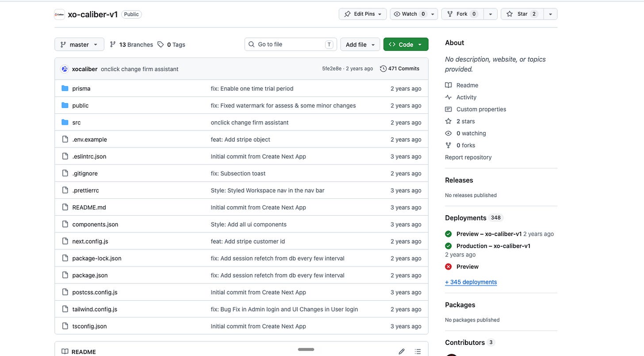
Task: Open the Packages section heading
Action: click(460, 305)
